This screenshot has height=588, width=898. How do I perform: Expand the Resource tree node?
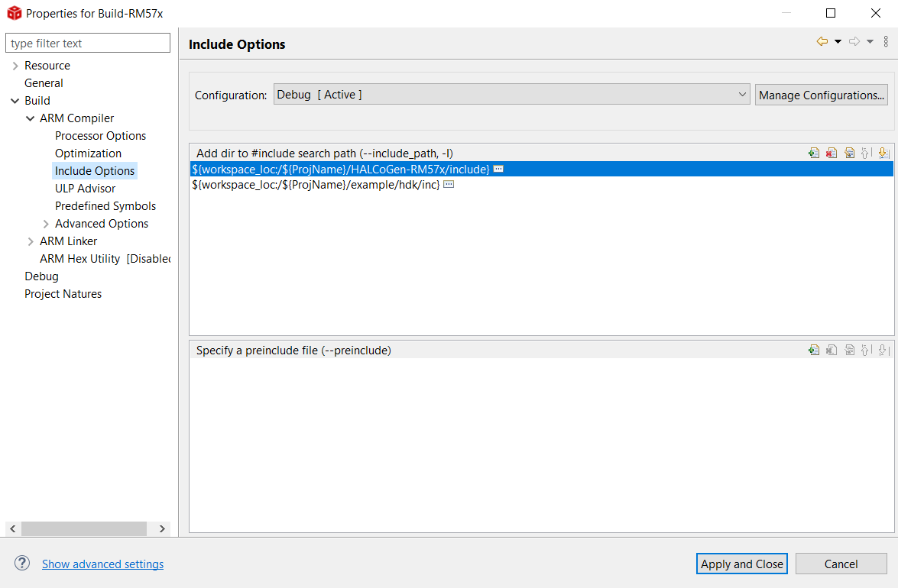pyautogui.click(x=15, y=66)
